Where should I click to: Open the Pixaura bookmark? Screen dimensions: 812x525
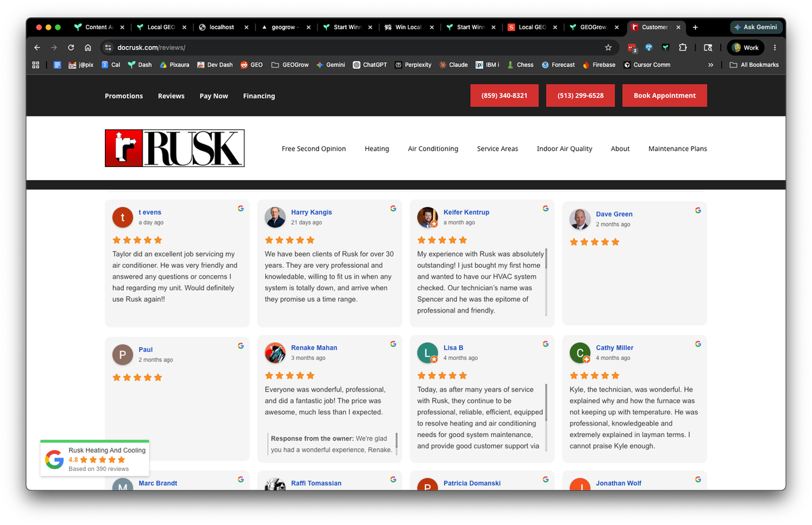(175, 65)
